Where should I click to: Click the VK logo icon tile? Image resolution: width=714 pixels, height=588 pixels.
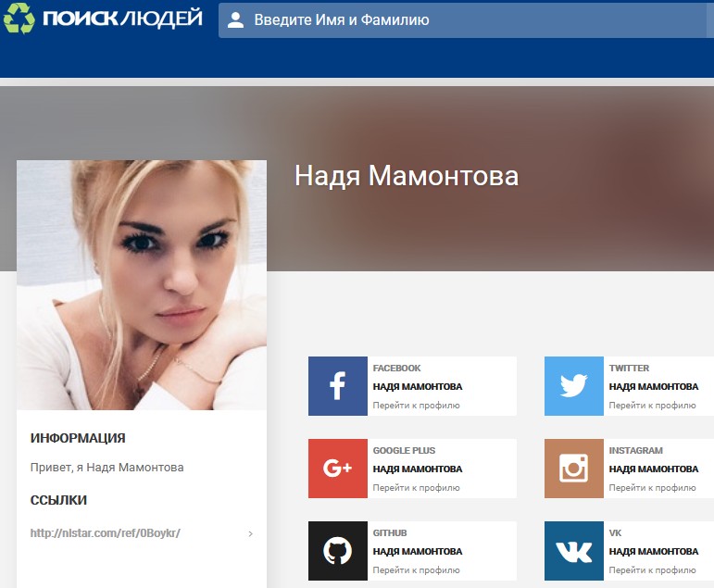(574, 551)
